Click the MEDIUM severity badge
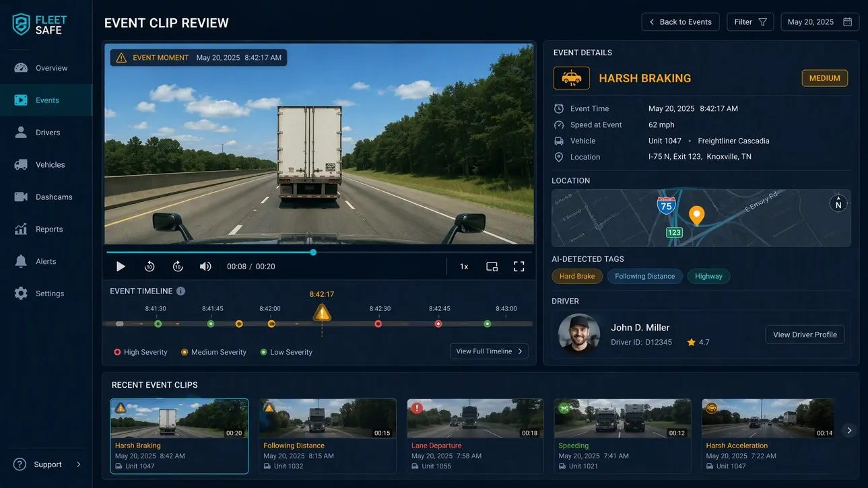868x488 pixels. 825,78
